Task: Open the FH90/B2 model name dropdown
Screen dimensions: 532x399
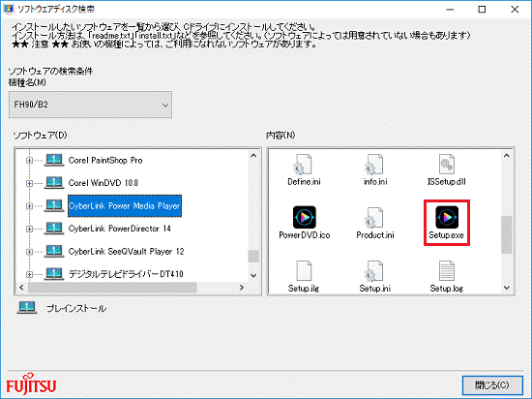Action: [90, 105]
